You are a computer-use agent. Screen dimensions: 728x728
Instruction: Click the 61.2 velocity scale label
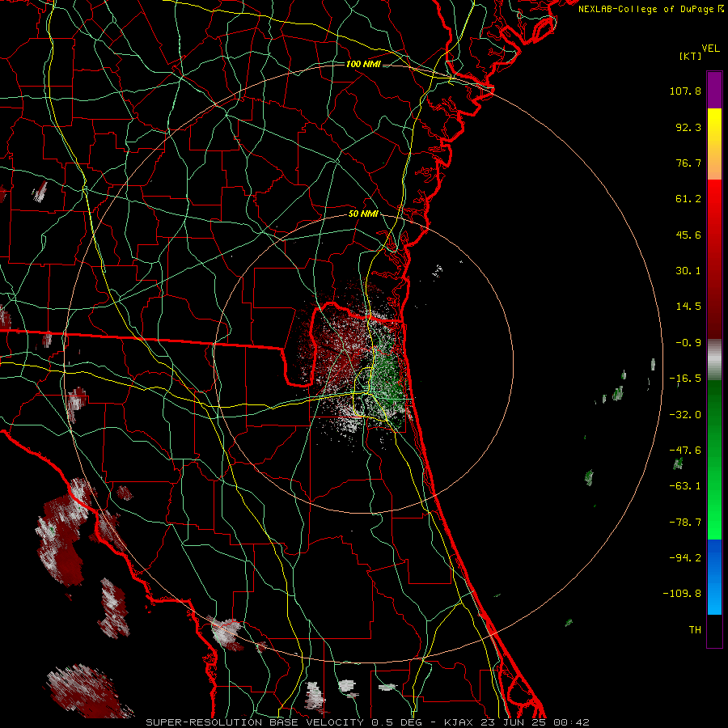coord(688,199)
